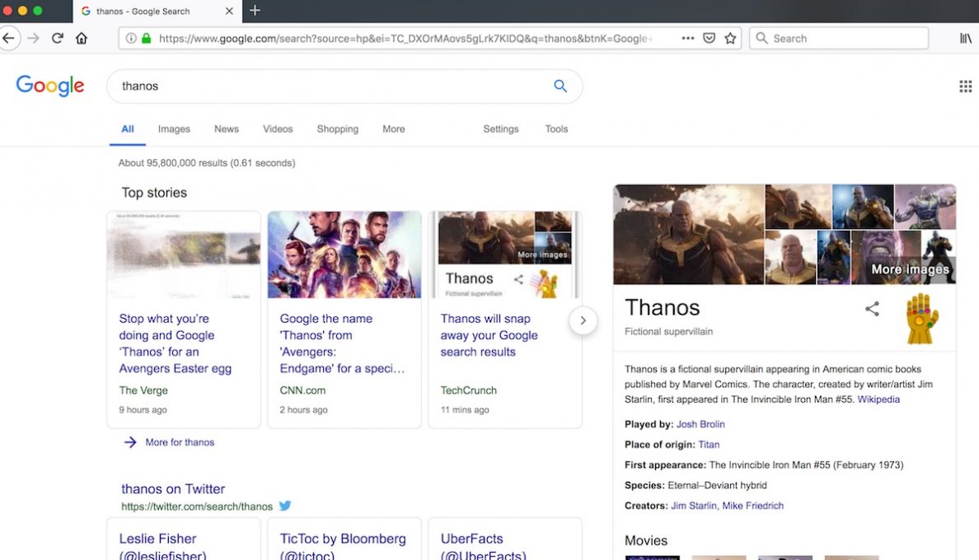The image size is (979, 560).
Task: Click the blue search magnifier icon
Action: (x=560, y=86)
